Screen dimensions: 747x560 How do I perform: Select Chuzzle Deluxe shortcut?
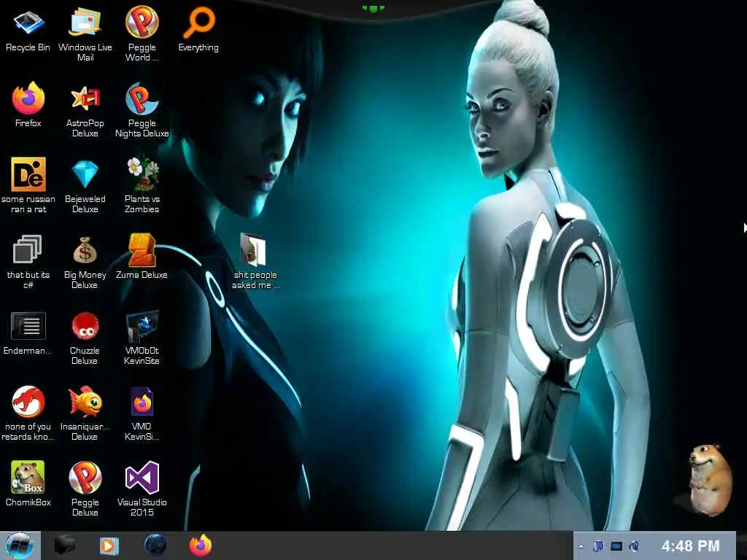pyautogui.click(x=85, y=338)
